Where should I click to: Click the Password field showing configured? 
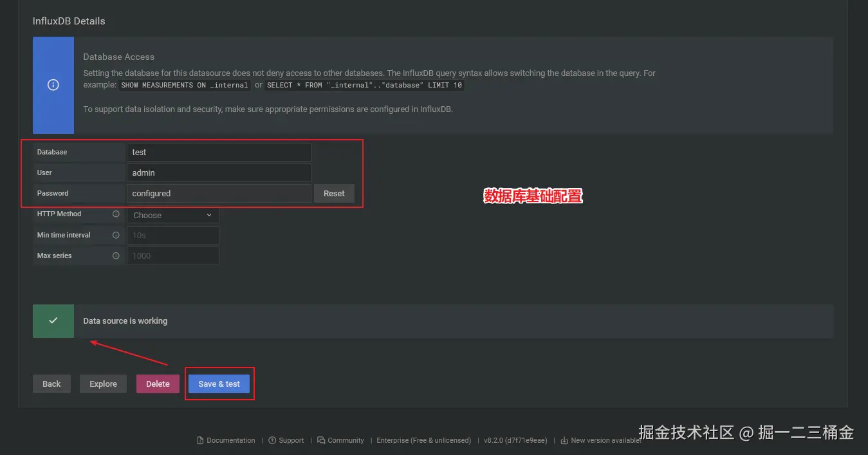pyautogui.click(x=219, y=193)
